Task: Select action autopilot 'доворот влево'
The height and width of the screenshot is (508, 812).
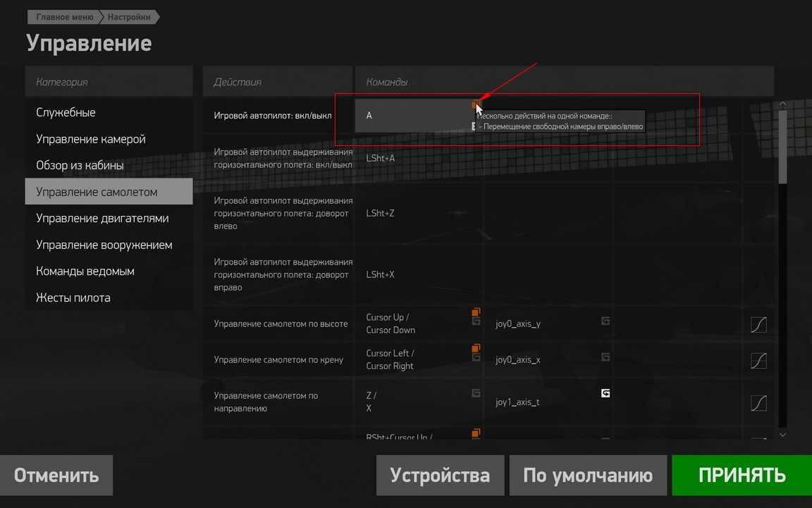Action: tap(278, 213)
